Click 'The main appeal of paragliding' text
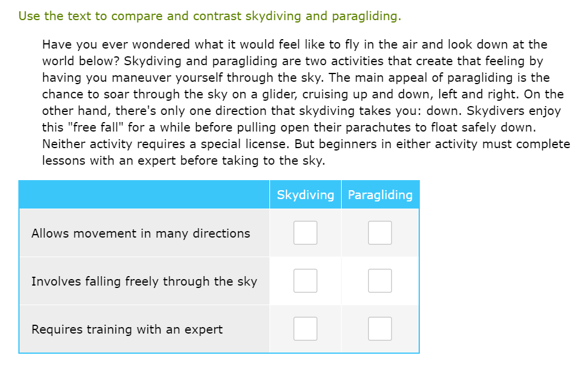Screen dimensions: 588x365 coord(409,78)
